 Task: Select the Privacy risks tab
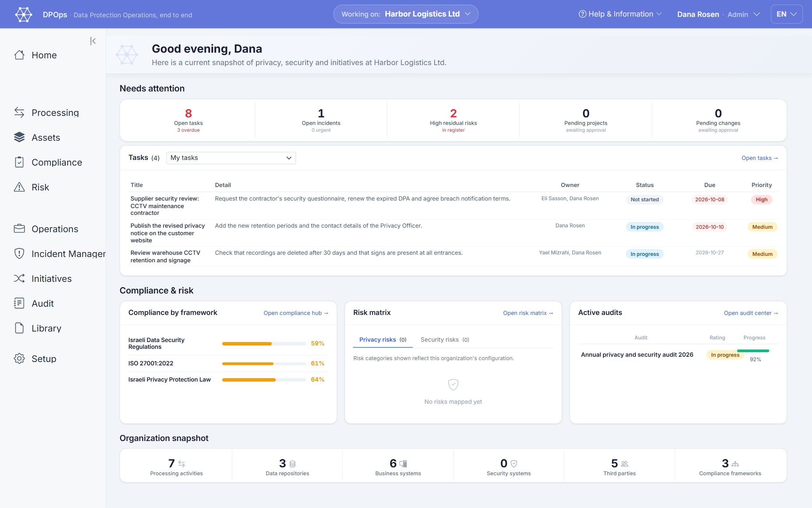(x=383, y=339)
